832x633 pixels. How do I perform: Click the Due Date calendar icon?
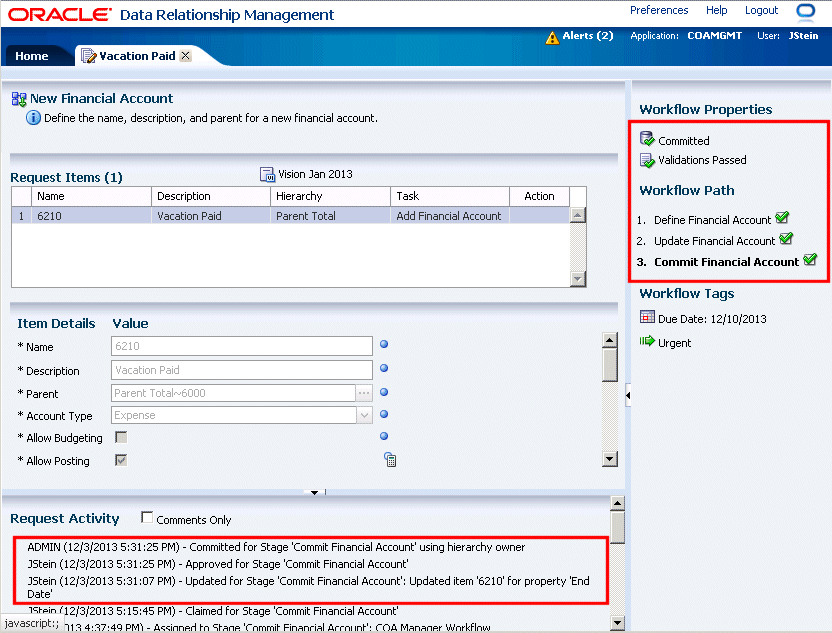(647, 317)
